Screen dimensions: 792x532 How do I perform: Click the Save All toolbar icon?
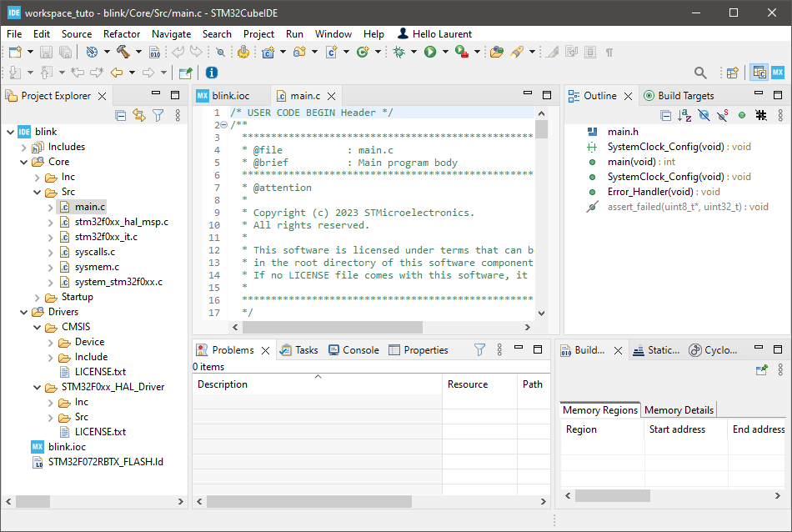point(65,52)
